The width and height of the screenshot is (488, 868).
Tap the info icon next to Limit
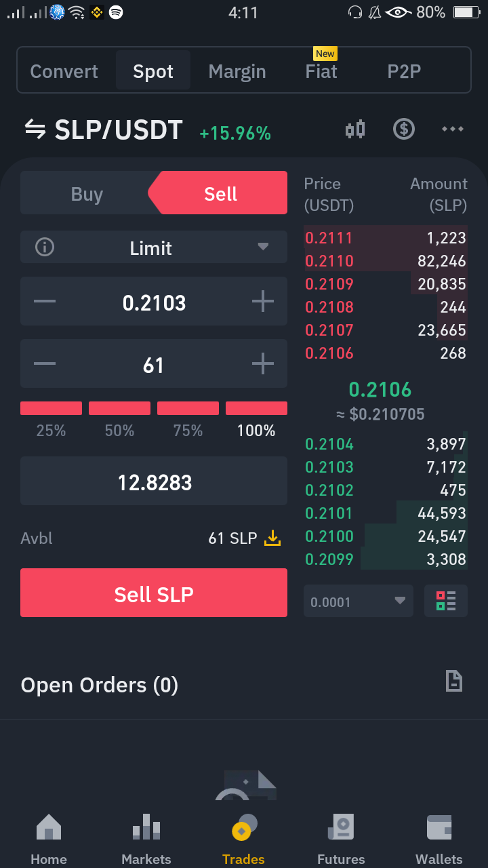point(45,248)
